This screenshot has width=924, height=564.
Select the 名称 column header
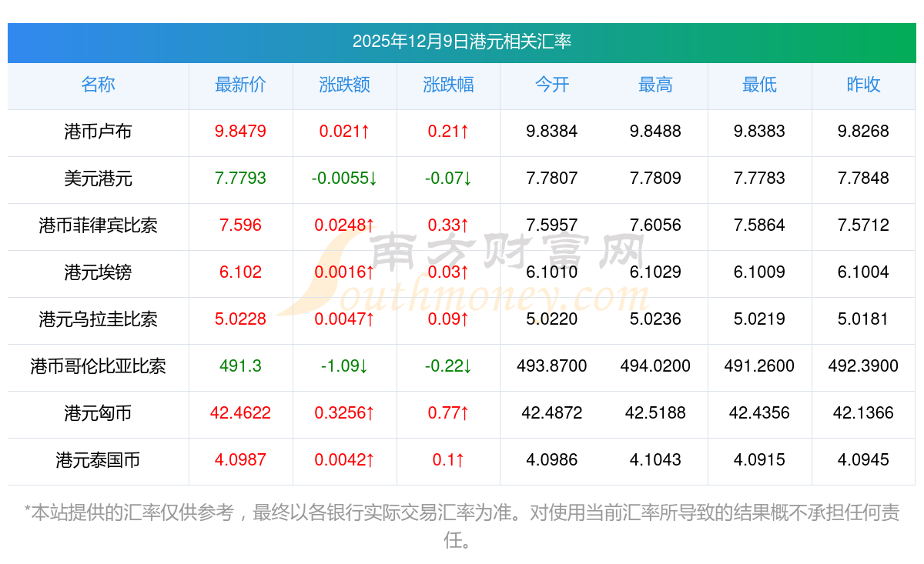point(98,85)
